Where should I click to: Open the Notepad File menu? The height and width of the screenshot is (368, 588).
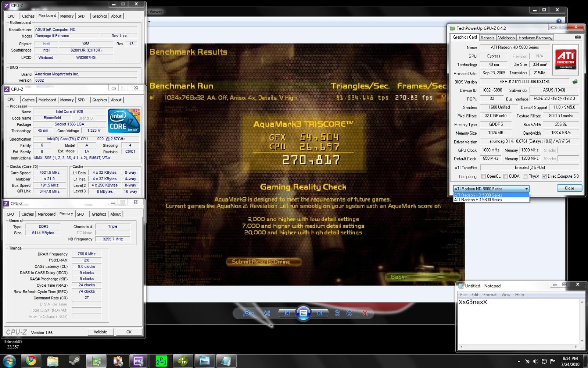pyautogui.click(x=463, y=295)
